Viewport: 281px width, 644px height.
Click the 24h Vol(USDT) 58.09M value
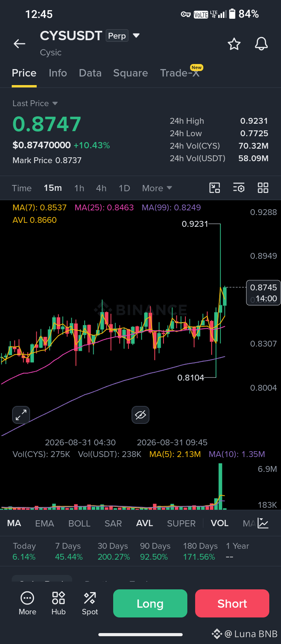[x=253, y=158]
